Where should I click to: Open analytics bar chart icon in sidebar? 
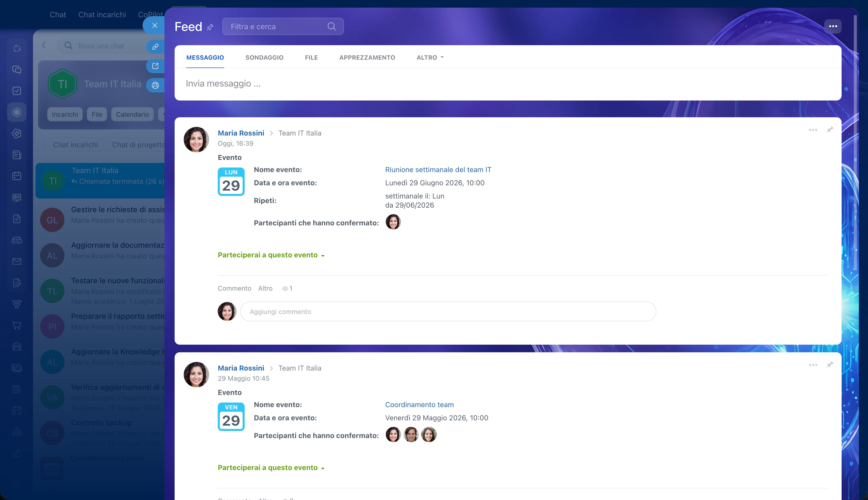point(17,432)
